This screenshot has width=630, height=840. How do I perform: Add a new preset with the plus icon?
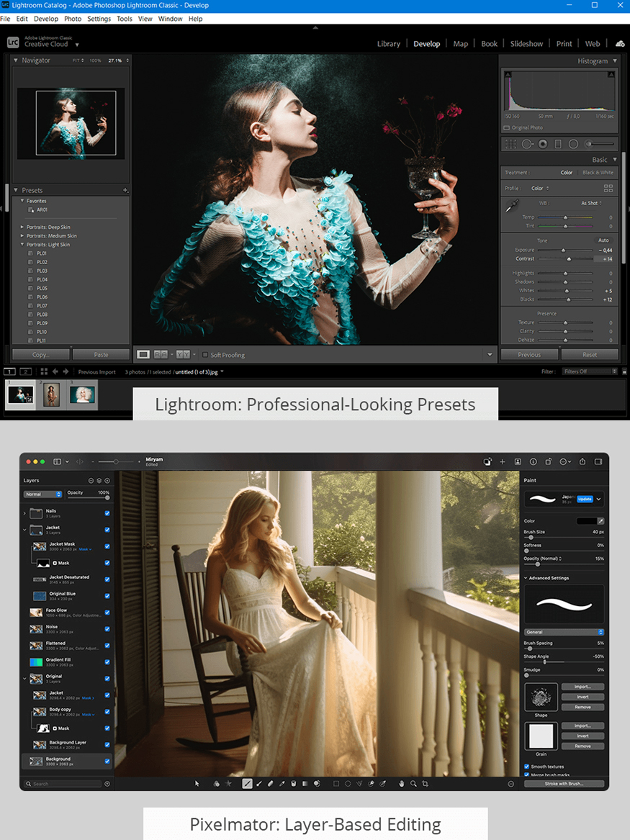tap(125, 190)
